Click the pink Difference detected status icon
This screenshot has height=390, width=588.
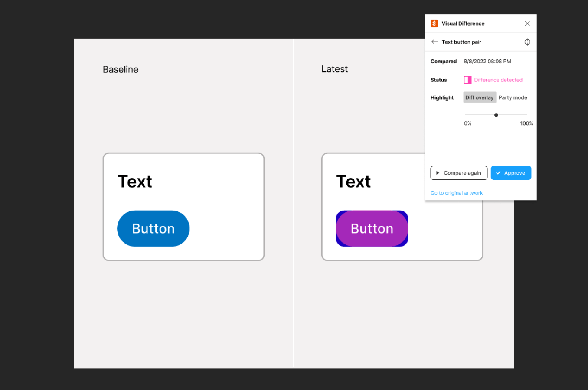[467, 80]
